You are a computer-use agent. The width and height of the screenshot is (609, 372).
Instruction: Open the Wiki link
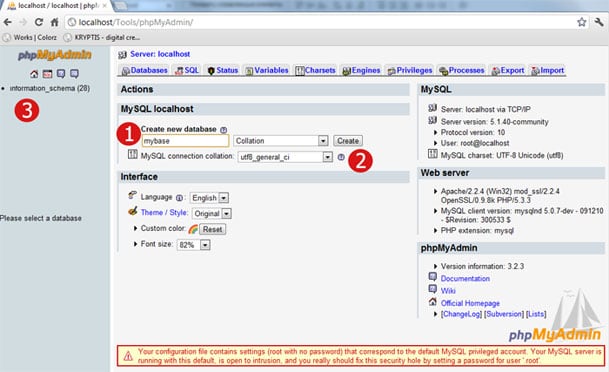tap(448, 291)
